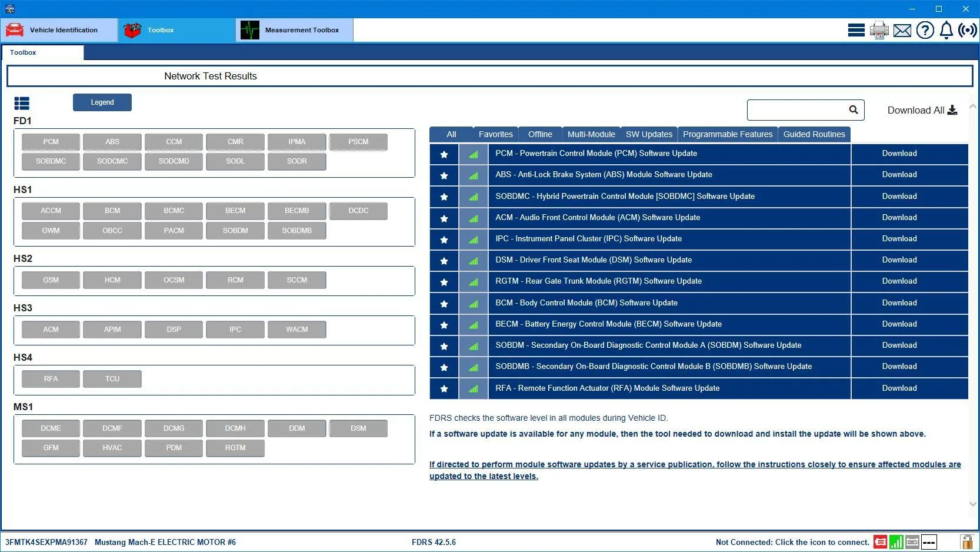Select the Offline filter tab
Viewport: 980px width, 552px height.
click(540, 134)
